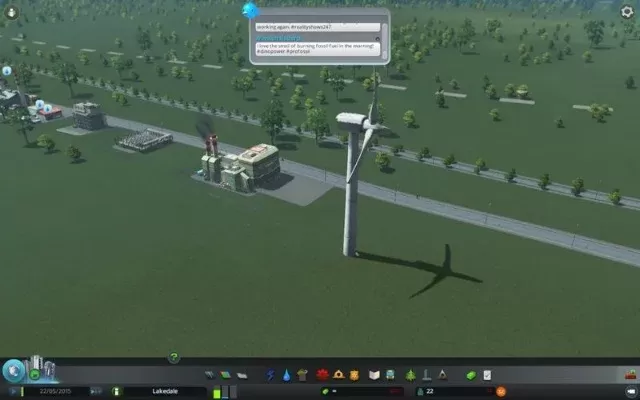Select the Zoning tool icon
This screenshot has height=400, width=640.
(224, 375)
